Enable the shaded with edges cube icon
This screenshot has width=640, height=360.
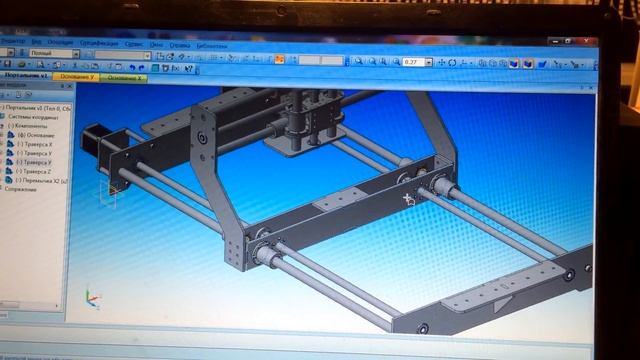pyautogui.click(x=528, y=64)
